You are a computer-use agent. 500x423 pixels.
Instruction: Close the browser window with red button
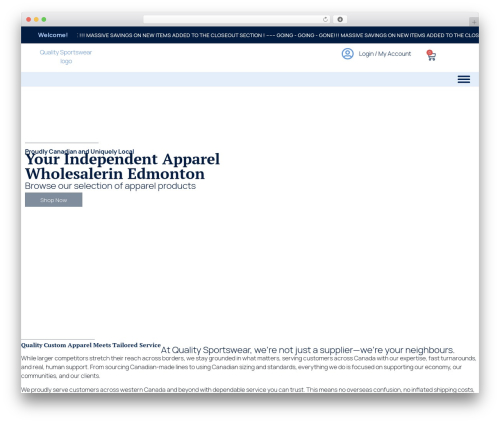point(29,19)
